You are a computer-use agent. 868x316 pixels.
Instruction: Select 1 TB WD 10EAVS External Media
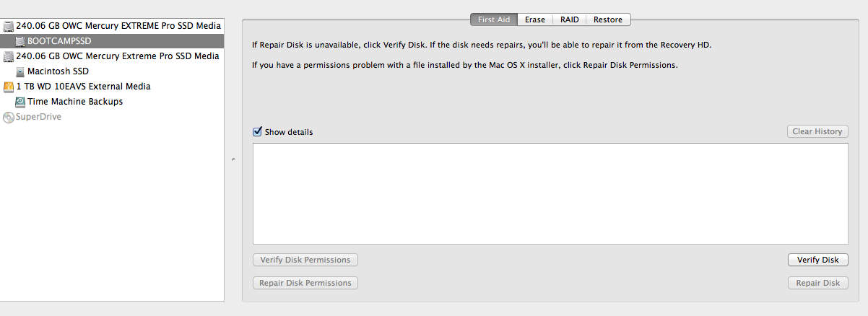112,87
